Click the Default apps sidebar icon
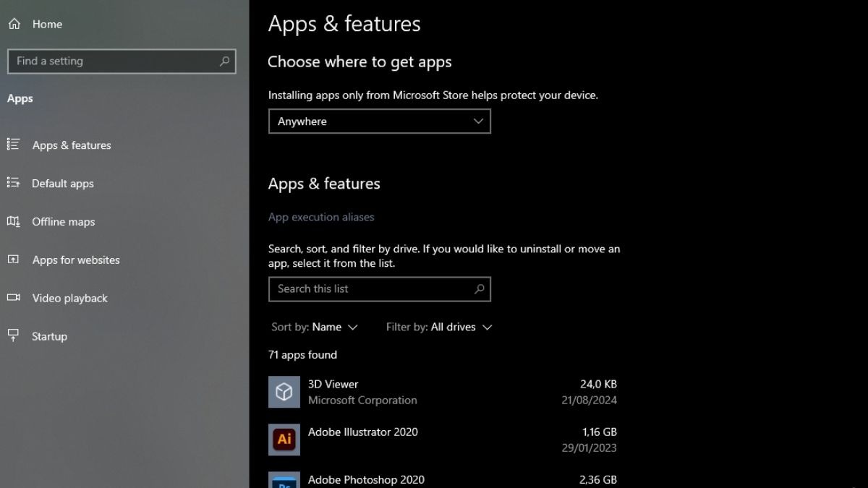Screen dimensions: 868x488 click(x=13, y=183)
